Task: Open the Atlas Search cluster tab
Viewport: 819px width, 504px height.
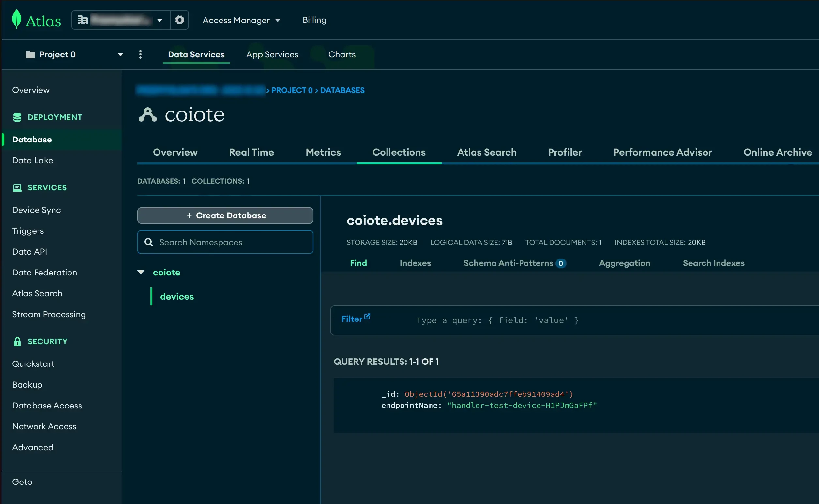Action: pyautogui.click(x=487, y=152)
